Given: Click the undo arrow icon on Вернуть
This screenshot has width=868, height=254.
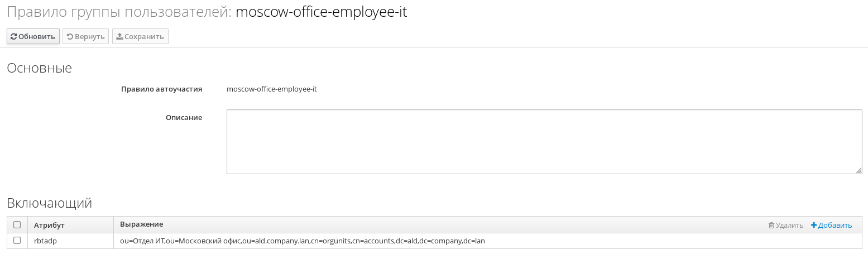Looking at the screenshot, I should click(x=70, y=37).
